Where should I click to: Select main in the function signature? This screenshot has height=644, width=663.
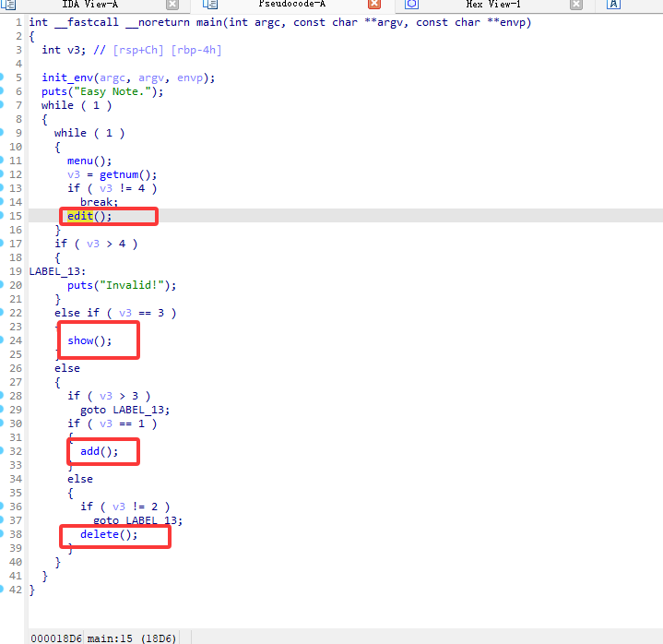coord(209,22)
